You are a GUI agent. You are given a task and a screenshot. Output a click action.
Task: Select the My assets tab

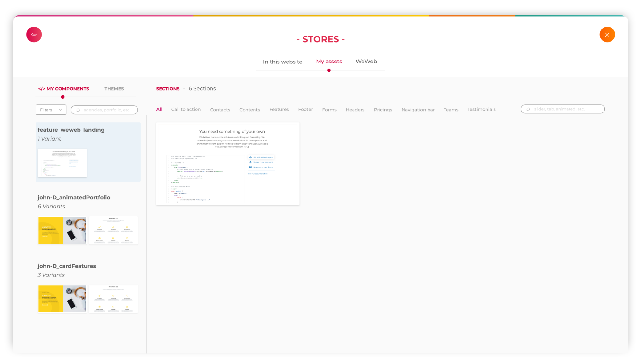(329, 61)
